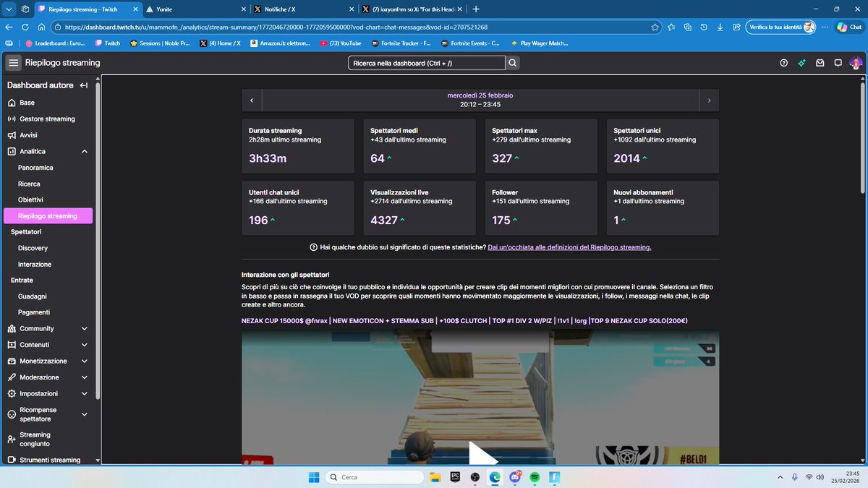Open File Explorer from the taskbar
This screenshot has height=488, width=868.
click(435, 477)
